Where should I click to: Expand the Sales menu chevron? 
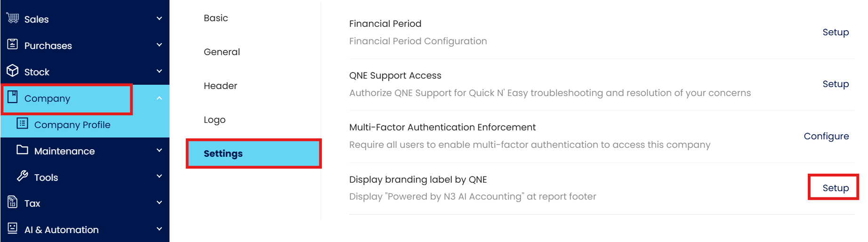coord(159,18)
